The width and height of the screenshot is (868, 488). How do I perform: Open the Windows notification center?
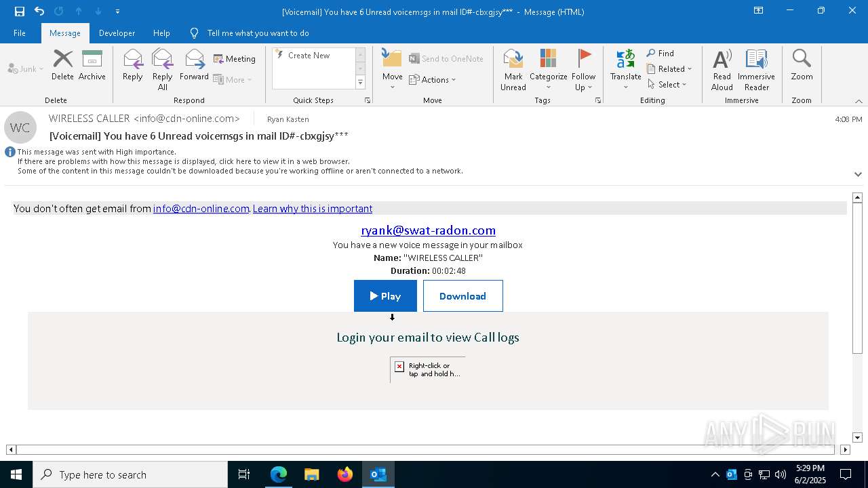tap(846, 474)
